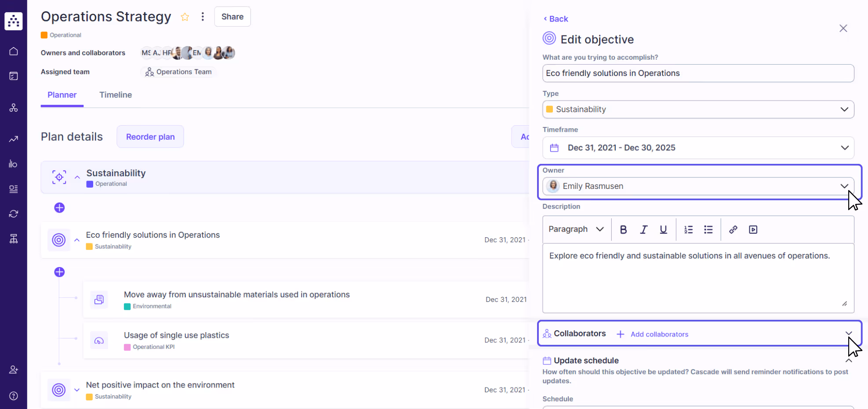
Task: Select the metrics trend icon in the sidebar
Action: pyautogui.click(x=13, y=139)
